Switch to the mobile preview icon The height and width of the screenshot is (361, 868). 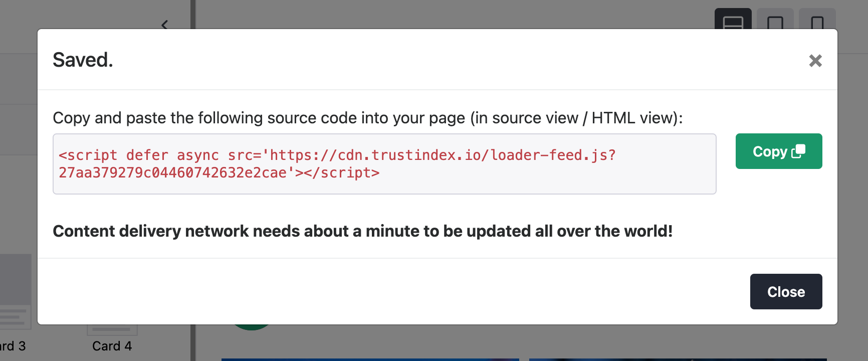click(817, 21)
